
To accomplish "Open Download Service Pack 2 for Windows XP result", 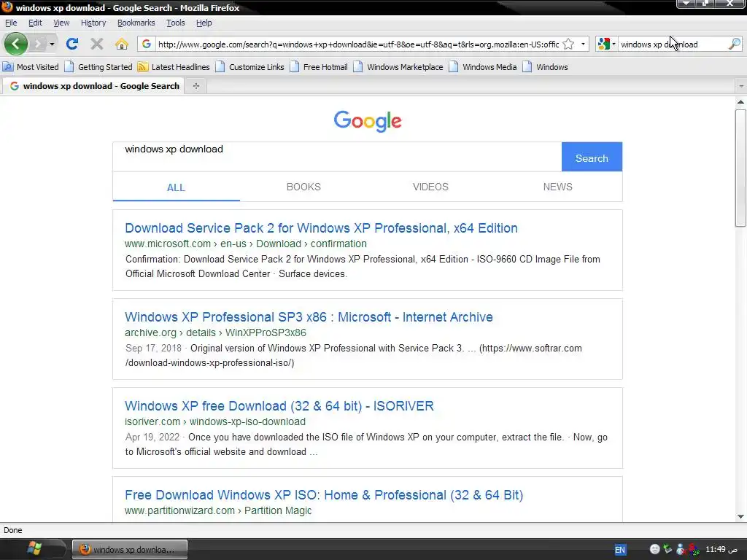I will click(321, 228).
